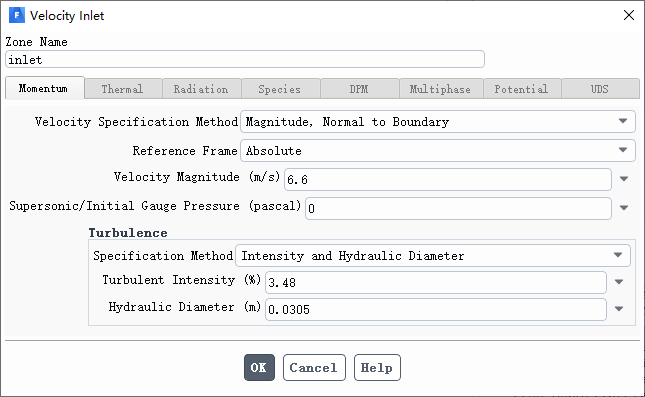The width and height of the screenshot is (645, 397).
Task: Switch to the Species tab
Action: [280, 89]
